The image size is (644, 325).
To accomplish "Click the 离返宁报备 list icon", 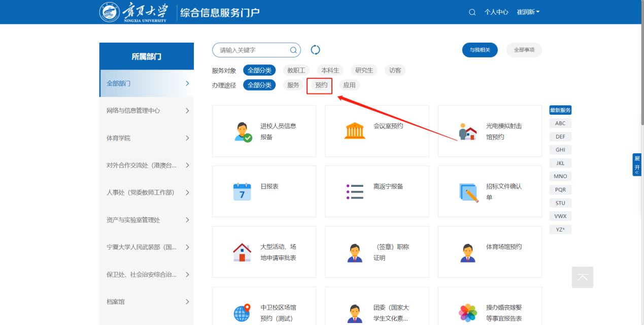I will 355,191.
